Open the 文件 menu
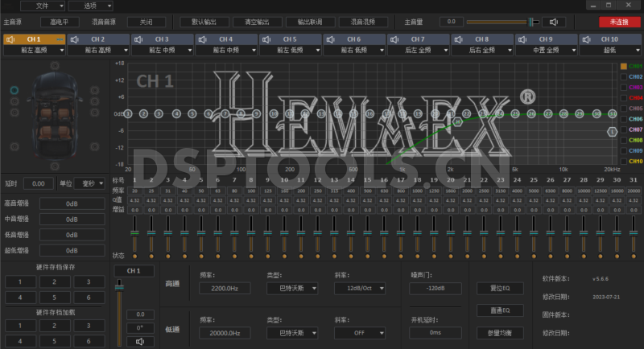This screenshot has width=644, height=349. coord(46,6)
